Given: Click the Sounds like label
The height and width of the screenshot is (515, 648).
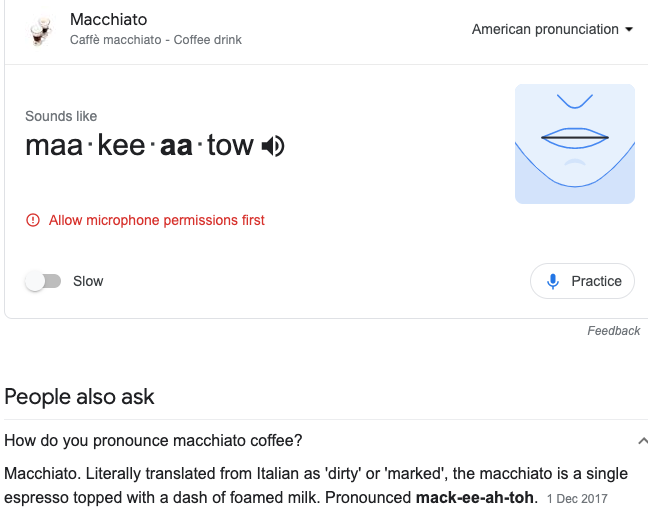Looking at the screenshot, I should pyautogui.click(x=61, y=116).
